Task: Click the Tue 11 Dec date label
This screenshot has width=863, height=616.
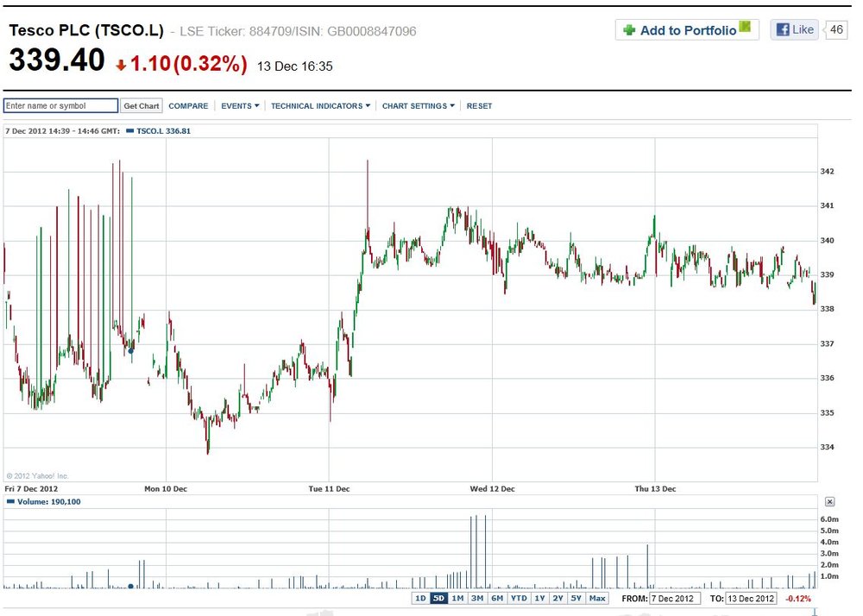Action: coord(329,488)
